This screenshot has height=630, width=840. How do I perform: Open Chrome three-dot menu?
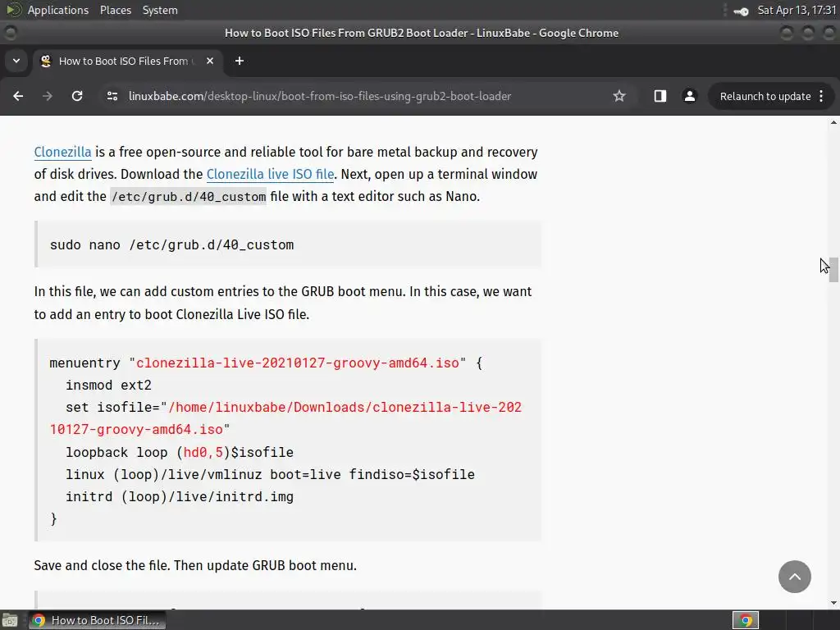(821, 97)
